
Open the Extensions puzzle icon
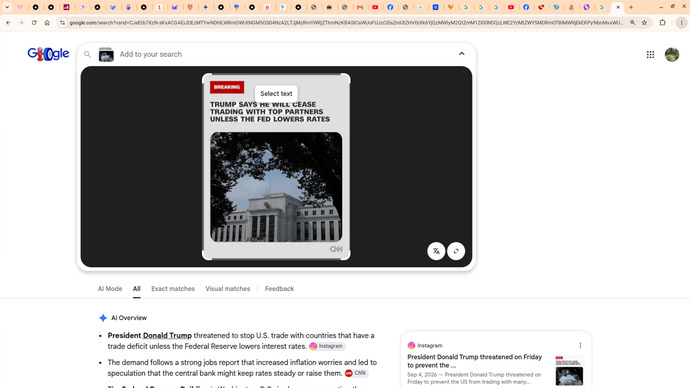pyautogui.click(x=662, y=22)
